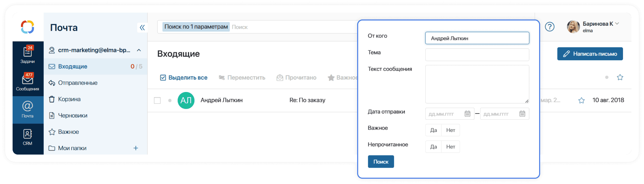Open calendar for the start send date
The width and height of the screenshot is (644, 184).
pos(467,114)
